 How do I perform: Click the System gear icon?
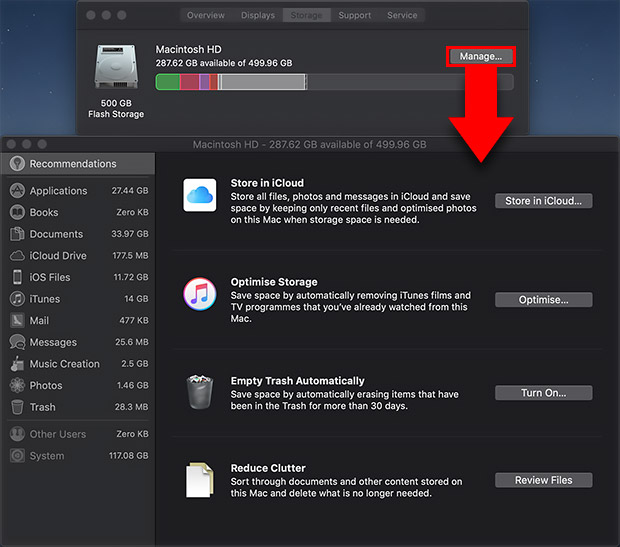pos(17,456)
